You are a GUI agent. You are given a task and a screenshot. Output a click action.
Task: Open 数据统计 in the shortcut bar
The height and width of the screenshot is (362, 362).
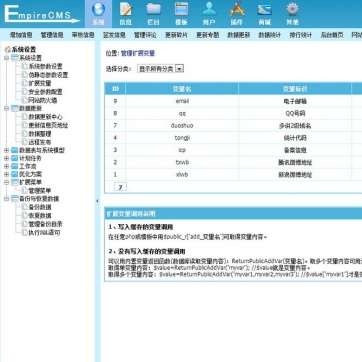point(270,35)
